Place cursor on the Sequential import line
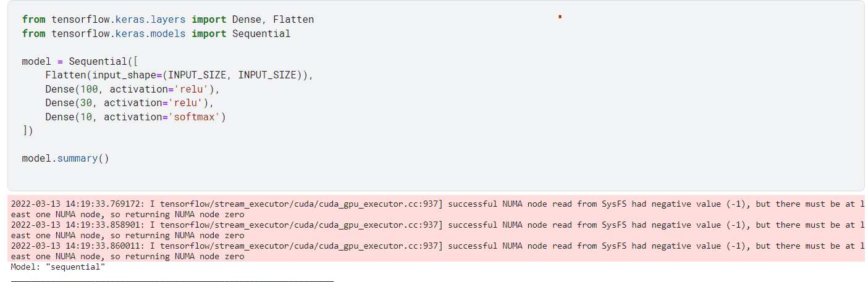Image resolution: width=868 pixels, height=282 pixels. pos(156,34)
